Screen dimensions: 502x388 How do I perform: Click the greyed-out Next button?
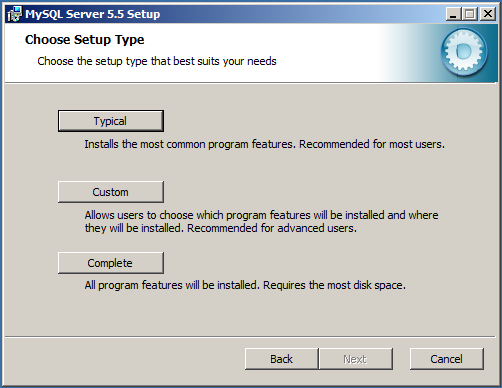click(x=356, y=359)
